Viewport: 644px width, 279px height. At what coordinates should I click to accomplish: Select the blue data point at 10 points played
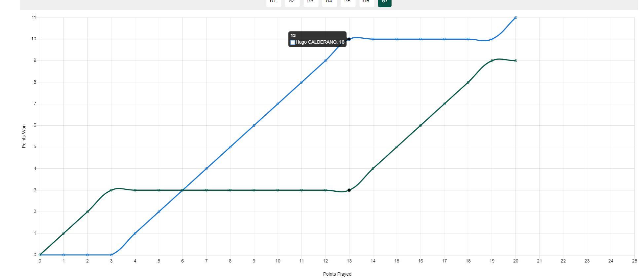pyautogui.click(x=278, y=104)
